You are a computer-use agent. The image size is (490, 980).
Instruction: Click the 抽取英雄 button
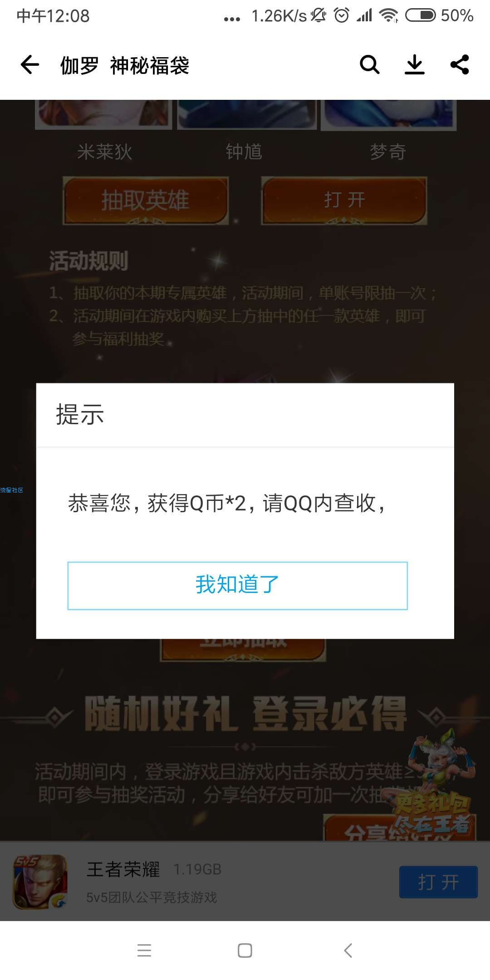(x=146, y=201)
